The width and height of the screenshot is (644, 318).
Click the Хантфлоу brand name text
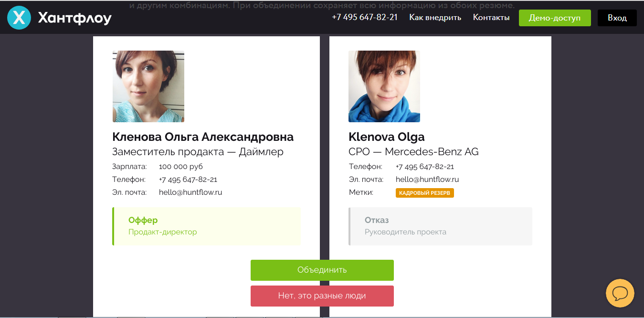pyautogui.click(x=74, y=18)
